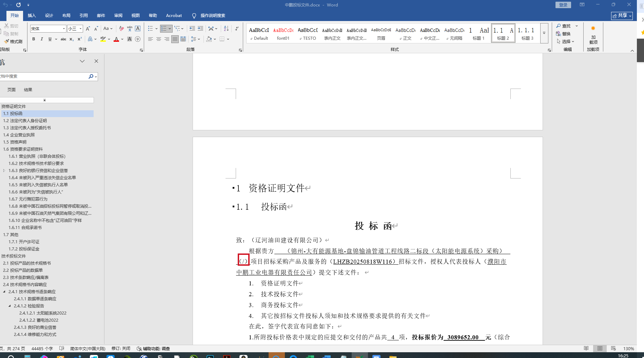This screenshot has width=644, height=358.
Task: Toggle underline formatting
Action: 50,39
